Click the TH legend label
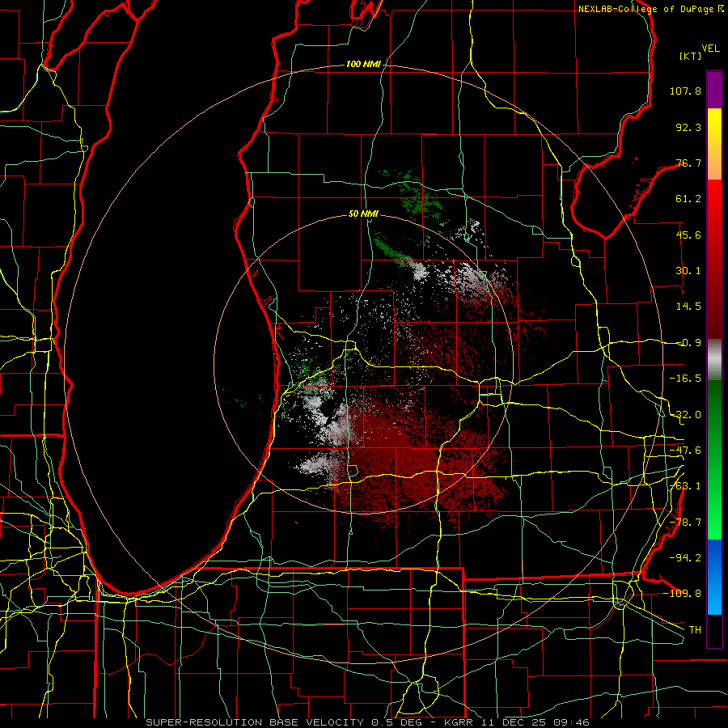The height and width of the screenshot is (728, 728). (695, 629)
